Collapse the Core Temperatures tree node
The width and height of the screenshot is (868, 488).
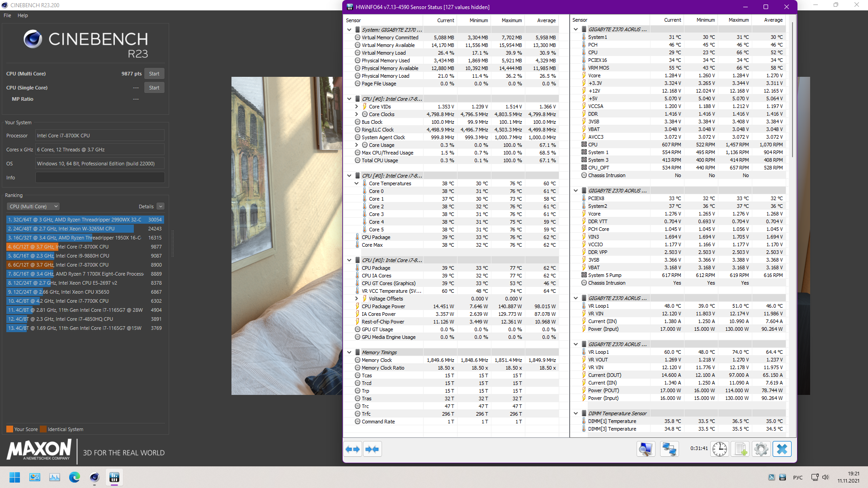(x=357, y=183)
